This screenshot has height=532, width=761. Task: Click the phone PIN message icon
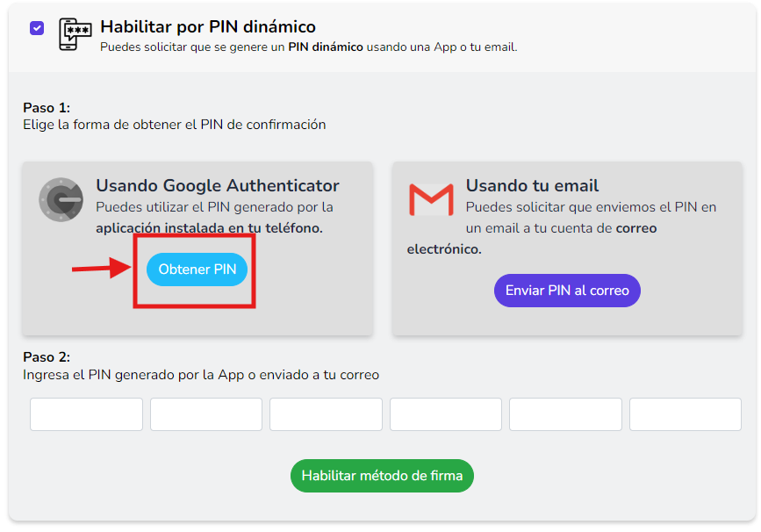click(75, 34)
